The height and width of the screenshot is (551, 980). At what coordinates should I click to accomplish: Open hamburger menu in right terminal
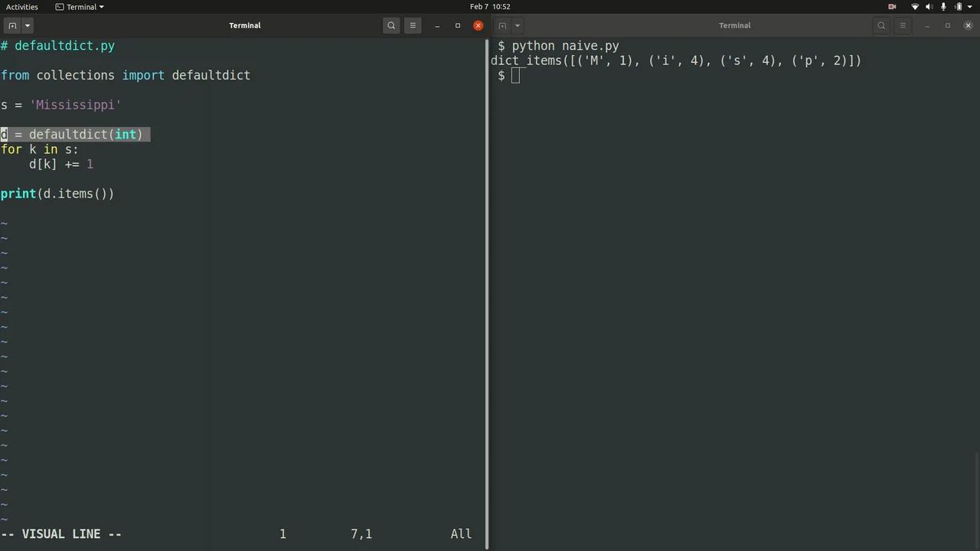tap(903, 25)
